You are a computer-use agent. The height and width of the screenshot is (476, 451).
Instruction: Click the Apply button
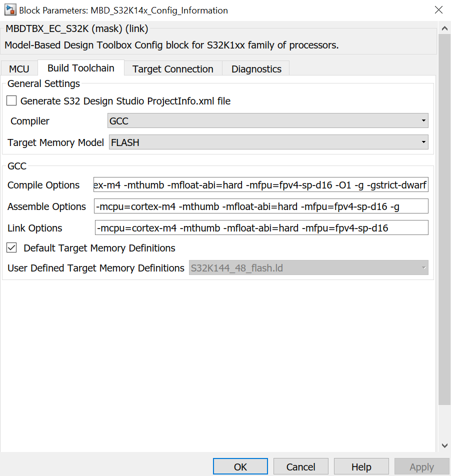[x=421, y=467]
